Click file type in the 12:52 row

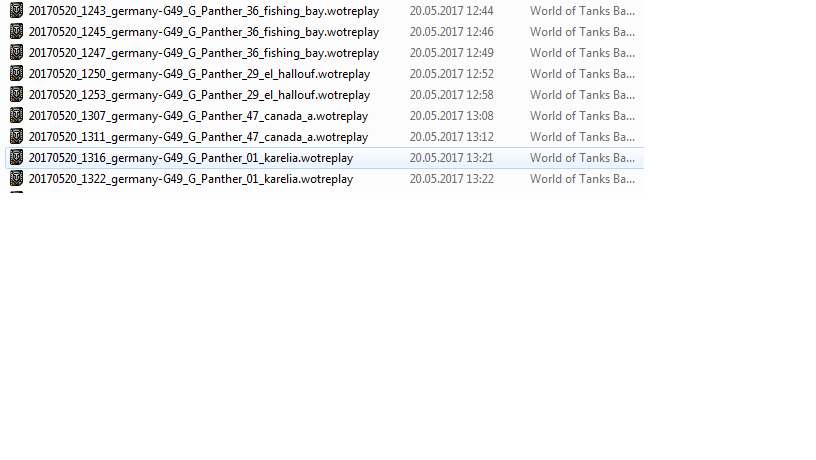click(x=582, y=74)
